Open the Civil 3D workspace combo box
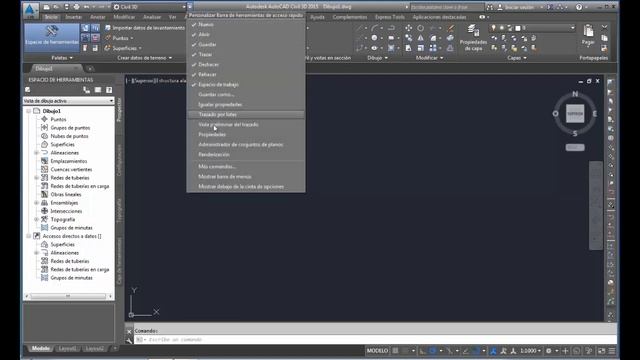 [x=149, y=7]
